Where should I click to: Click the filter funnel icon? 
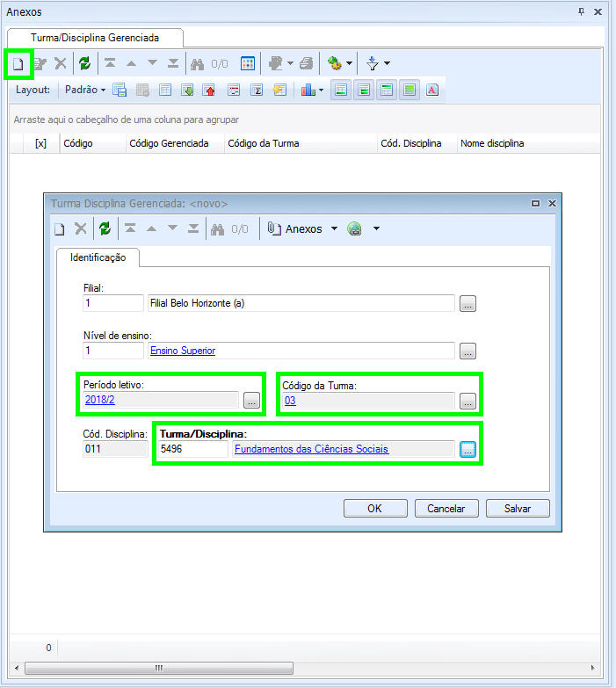pos(373,63)
